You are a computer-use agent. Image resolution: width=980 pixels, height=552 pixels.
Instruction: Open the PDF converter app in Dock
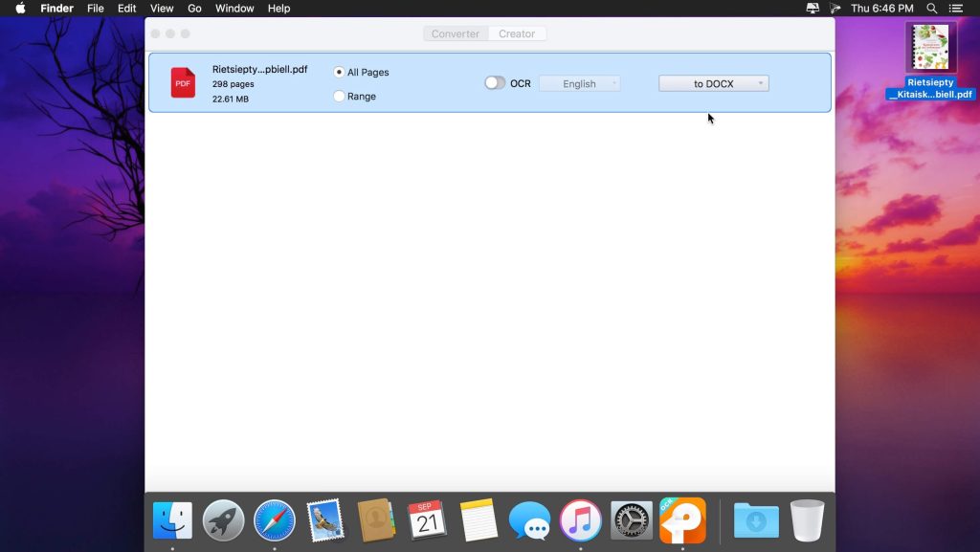[x=682, y=520]
